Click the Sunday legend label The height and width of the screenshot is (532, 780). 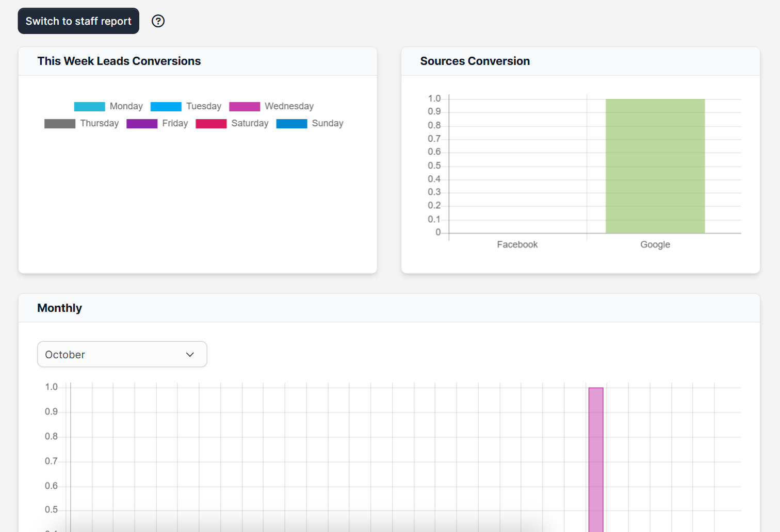pyautogui.click(x=328, y=123)
